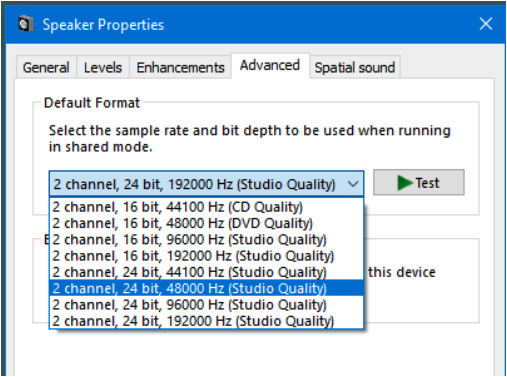Viewport: 507px width, 377px height.
Task: Click the Speaker Properties title text
Action: coord(103,25)
